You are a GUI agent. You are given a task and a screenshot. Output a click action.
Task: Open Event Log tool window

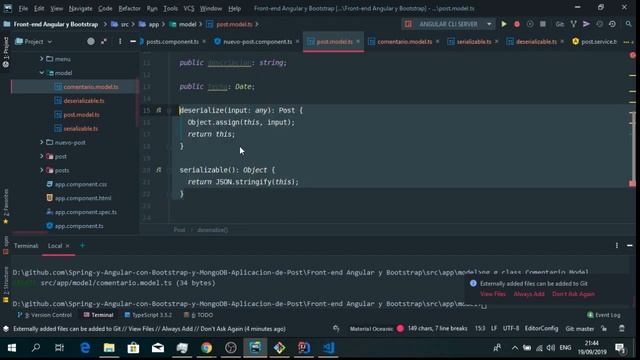(x=604, y=315)
